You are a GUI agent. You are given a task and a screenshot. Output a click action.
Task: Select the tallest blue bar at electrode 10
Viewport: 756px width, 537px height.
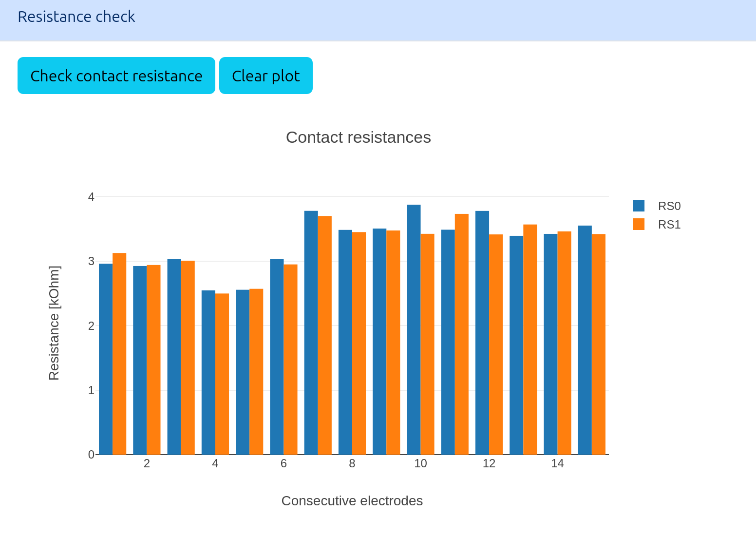(x=414, y=329)
